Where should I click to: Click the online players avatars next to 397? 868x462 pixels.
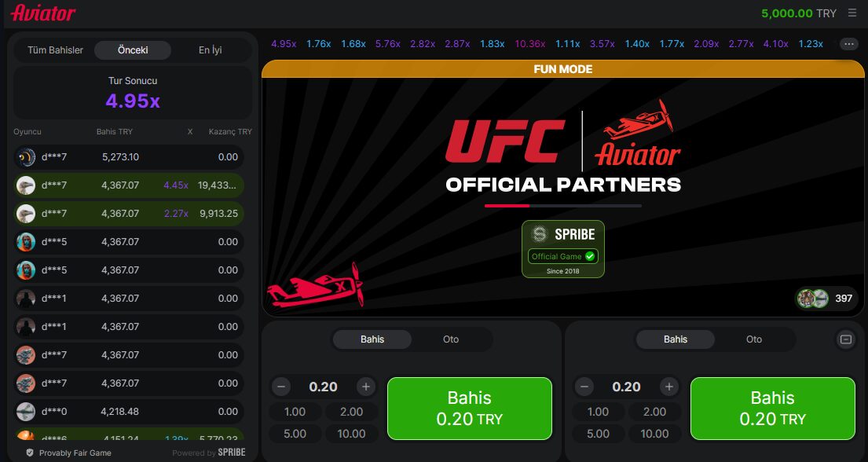coord(813,299)
